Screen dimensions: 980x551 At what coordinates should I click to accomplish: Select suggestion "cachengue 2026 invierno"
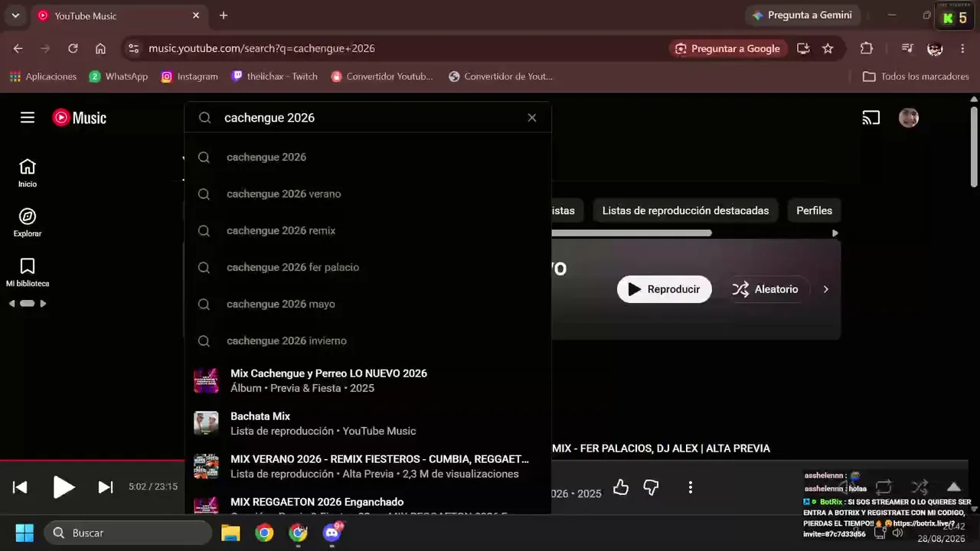[x=367, y=341]
